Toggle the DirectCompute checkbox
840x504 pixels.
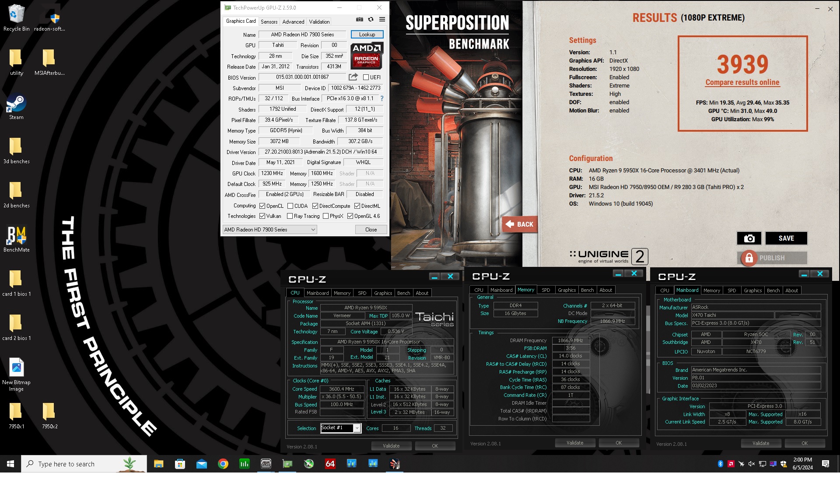pyautogui.click(x=315, y=206)
